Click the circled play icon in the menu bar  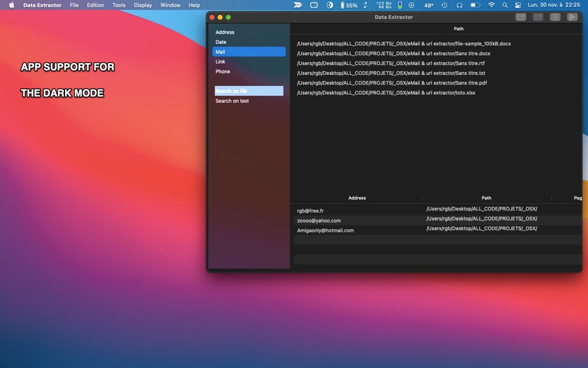[412, 5]
